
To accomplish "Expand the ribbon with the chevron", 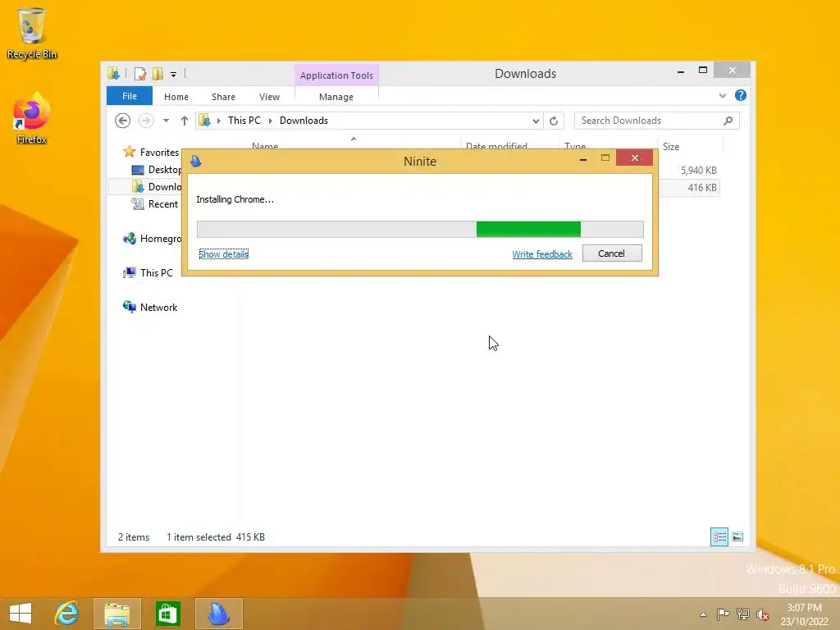I will 722,96.
